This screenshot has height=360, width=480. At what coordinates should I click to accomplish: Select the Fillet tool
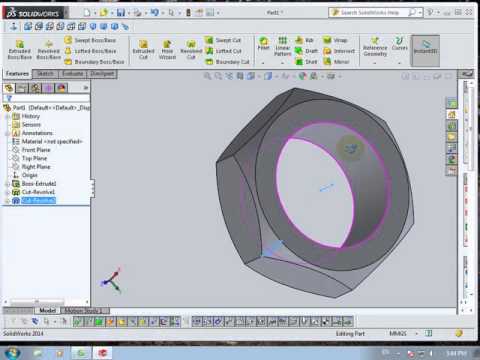tap(263, 44)
